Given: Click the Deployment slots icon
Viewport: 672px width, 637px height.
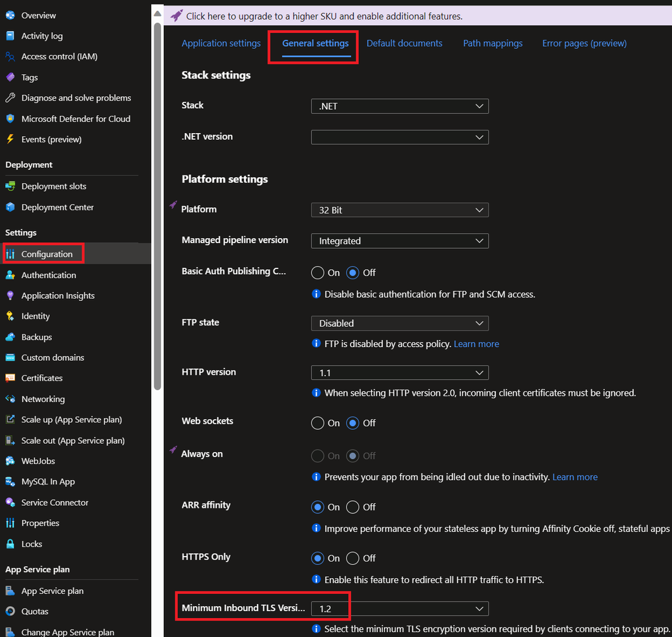Looking at the screenshot, I should click(10, 186).
